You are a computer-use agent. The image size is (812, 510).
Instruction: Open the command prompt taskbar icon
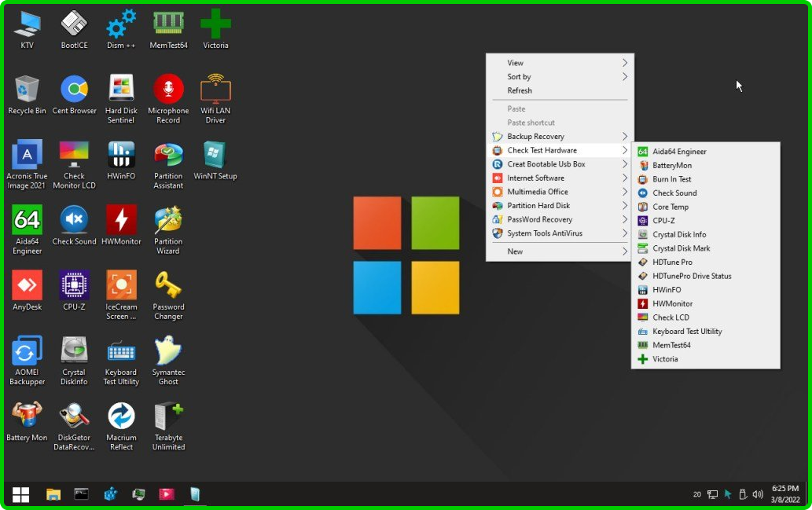[81, 494]
